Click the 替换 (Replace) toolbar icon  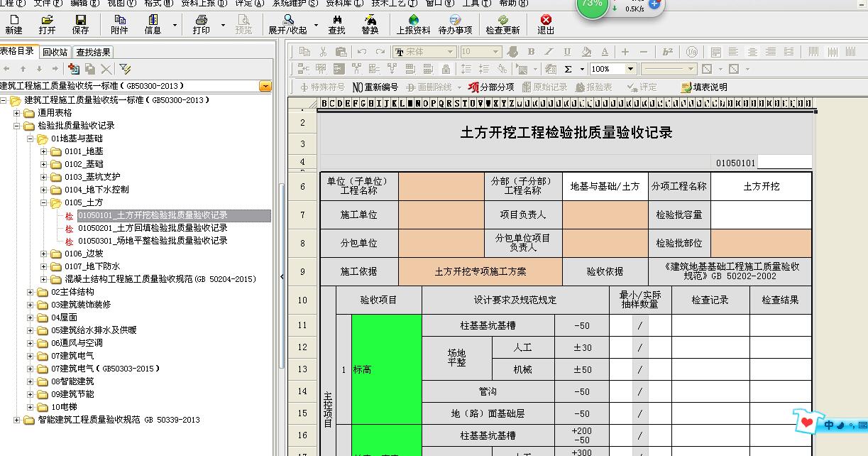pos(370,24)
